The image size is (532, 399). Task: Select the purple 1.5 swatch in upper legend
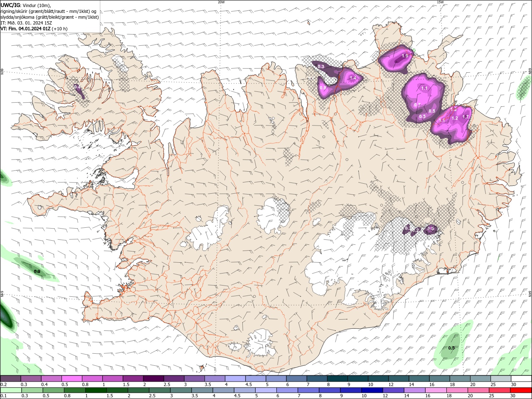pyautogui.click(x=133, y=379)
